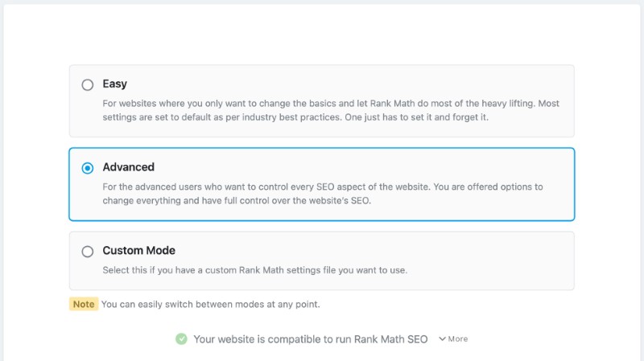
Task: Click 'You can easily switch between modes' note
Action: tap(210, 305)
